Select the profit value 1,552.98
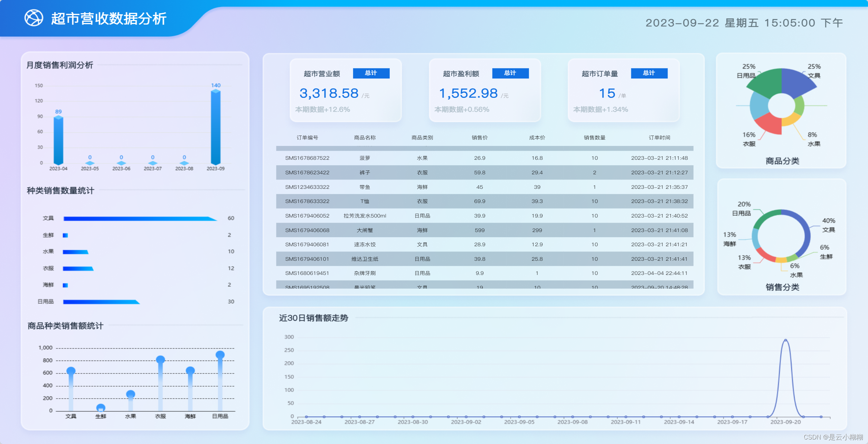 click(468, 93)
